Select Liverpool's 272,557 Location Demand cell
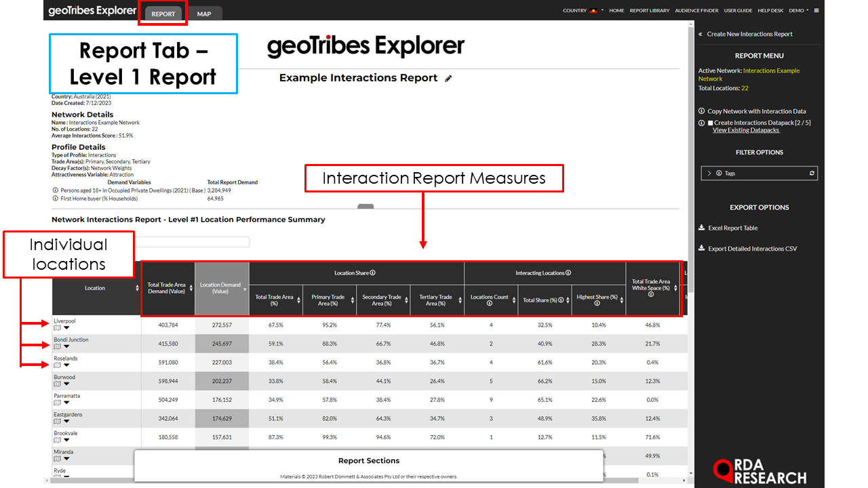The width and height of the screenshot is (868, 488). point(222,325)
